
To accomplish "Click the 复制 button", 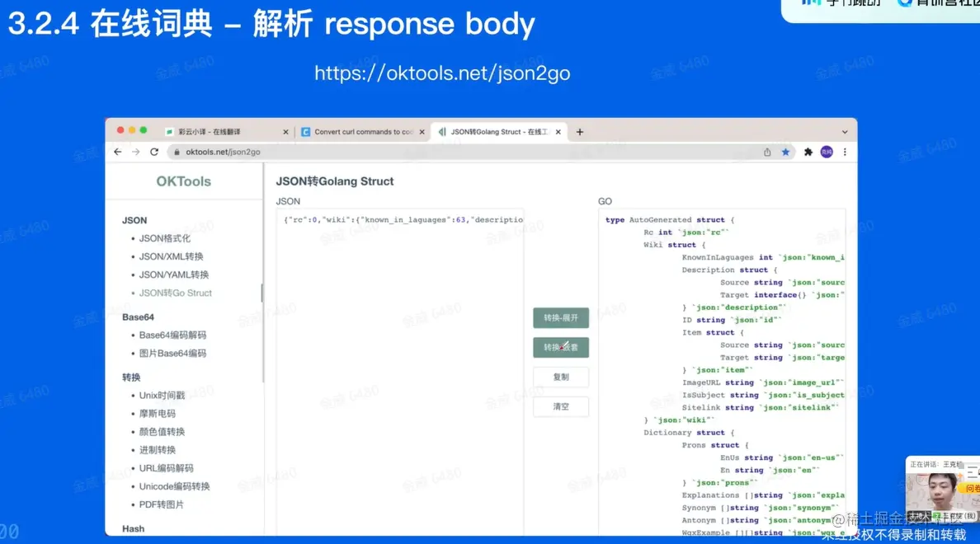I will coord(561,377).
